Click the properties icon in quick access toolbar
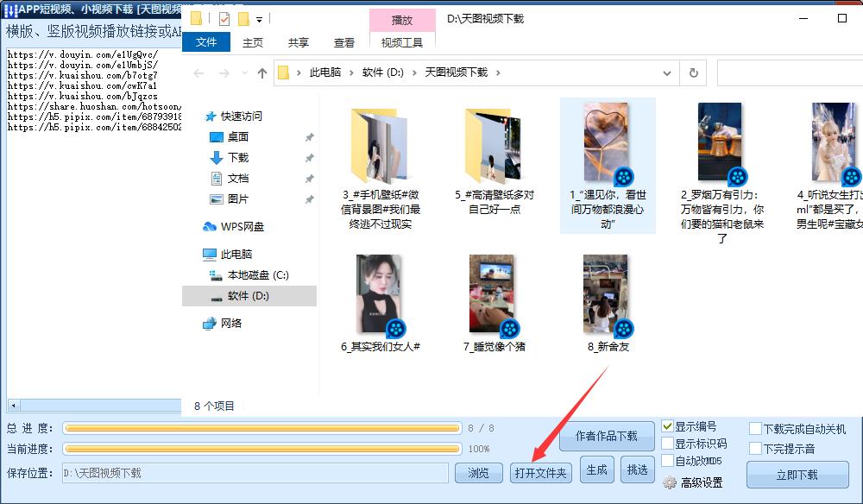Image resolution: width=863 pixels, height=504 pixels. pos(226,19)
